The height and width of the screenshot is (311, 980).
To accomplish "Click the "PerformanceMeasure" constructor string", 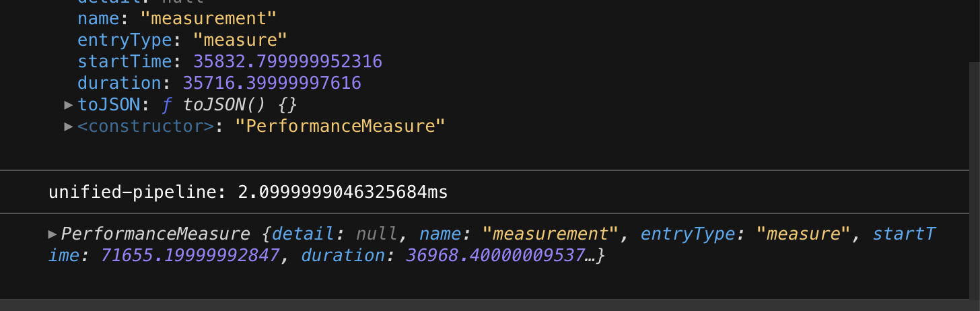I will [340, 126].
